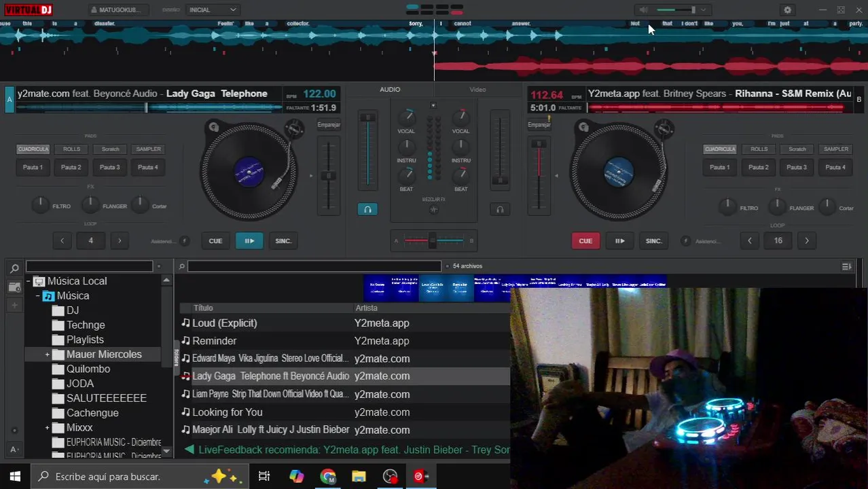
Task: Toggle deck A Emparejar button
Action: point(329,125)
